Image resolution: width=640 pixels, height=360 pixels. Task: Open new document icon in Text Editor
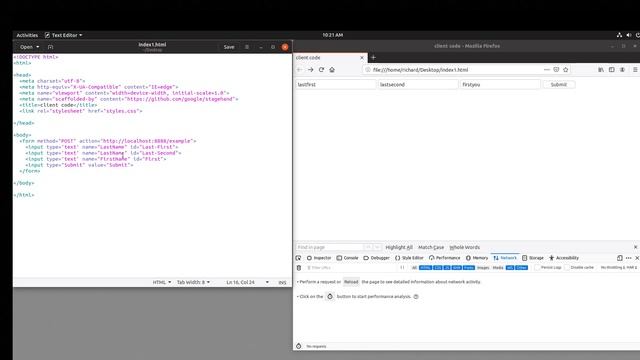(50, 47)
